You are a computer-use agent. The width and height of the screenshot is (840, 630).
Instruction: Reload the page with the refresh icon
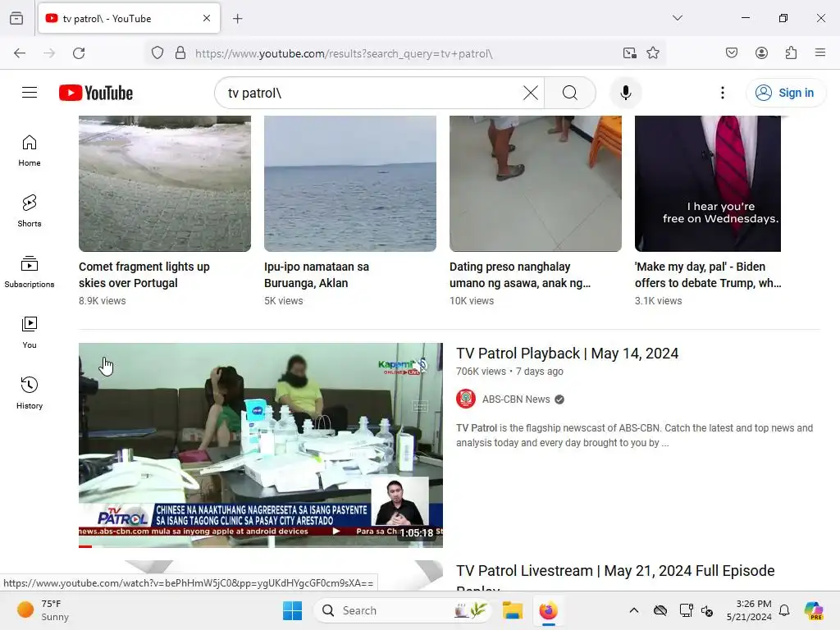79,53
